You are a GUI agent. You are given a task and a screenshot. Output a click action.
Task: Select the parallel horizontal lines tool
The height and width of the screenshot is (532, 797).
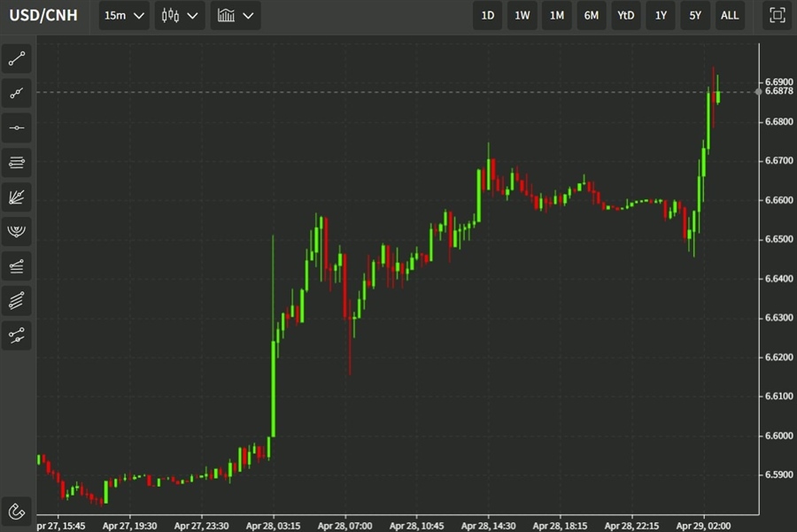click(16, 163)
